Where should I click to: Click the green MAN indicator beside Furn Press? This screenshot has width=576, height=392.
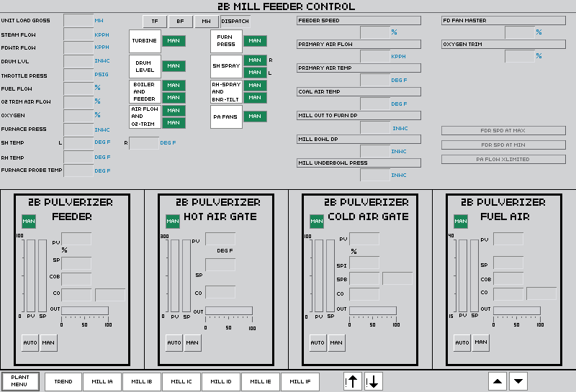pos(254,41)
